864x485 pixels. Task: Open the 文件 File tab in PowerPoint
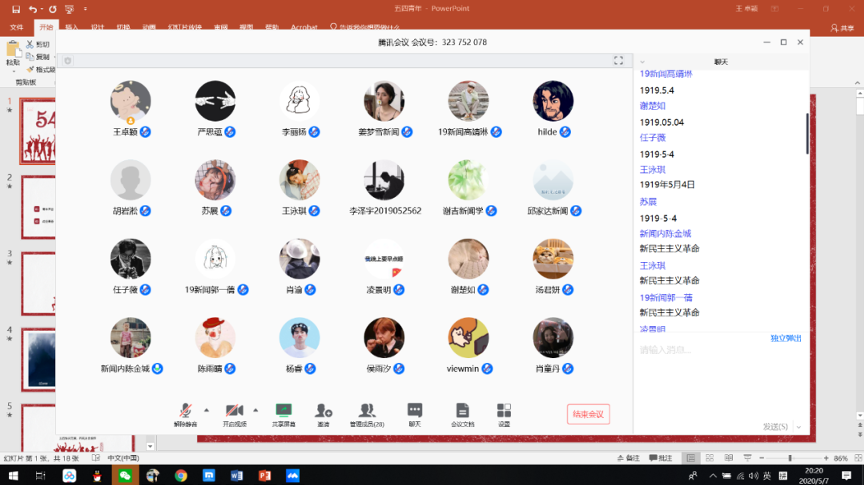17,27
